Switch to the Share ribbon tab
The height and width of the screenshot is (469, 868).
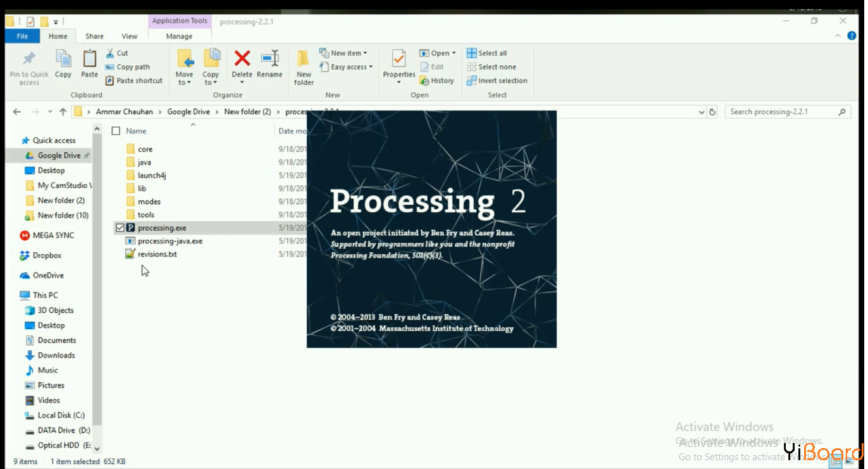(x=95, y=36)
